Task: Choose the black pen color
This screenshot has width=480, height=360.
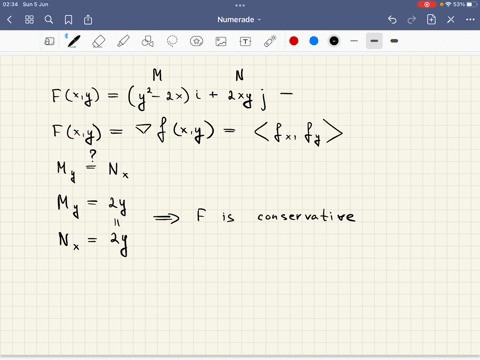Action: (334, 41)
